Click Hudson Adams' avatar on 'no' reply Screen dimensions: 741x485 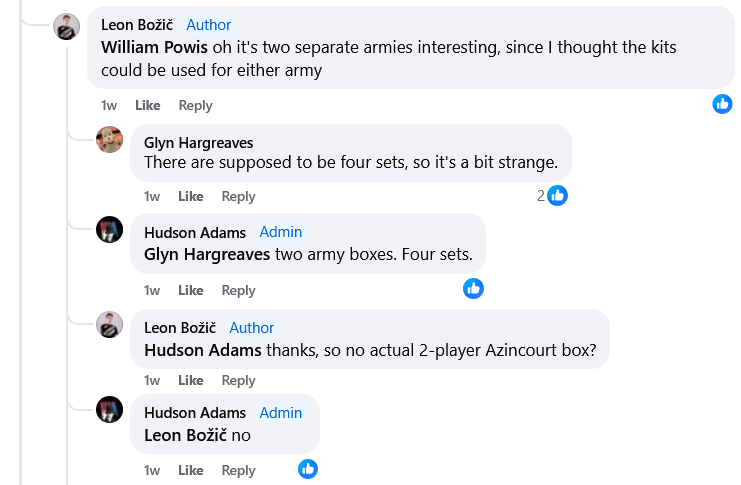(109, 409)
